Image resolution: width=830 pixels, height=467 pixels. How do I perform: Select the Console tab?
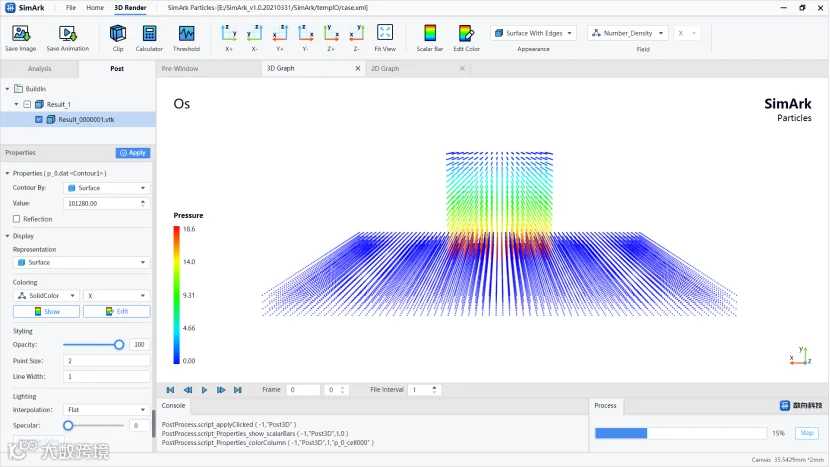[x=173, y=406]
